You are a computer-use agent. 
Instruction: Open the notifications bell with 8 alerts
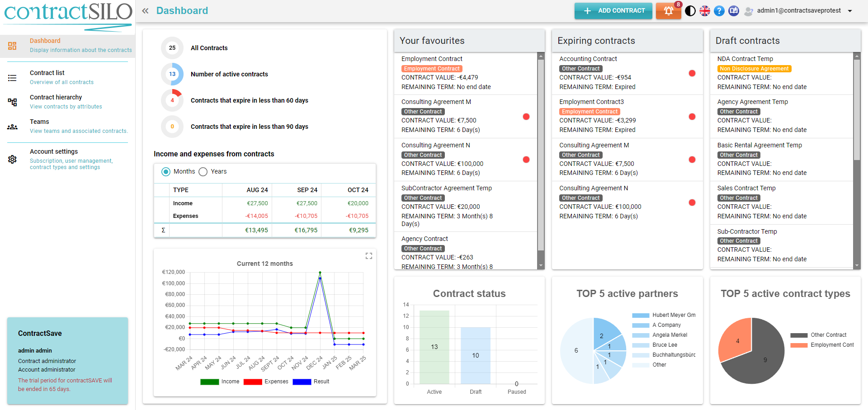point(668,11)
